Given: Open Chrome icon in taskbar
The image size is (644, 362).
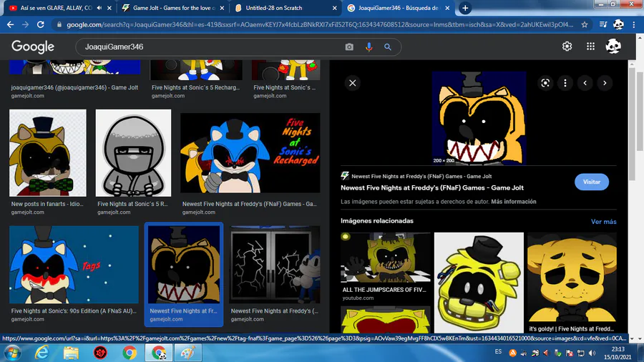Looking at the screenshot, I should coord(129,353).
